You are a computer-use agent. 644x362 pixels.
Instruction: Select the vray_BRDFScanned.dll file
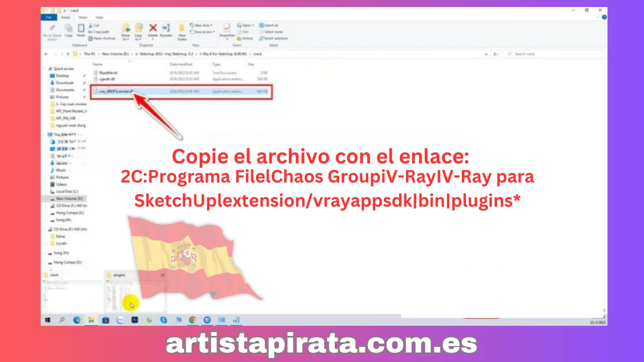(x=181, y=92)
